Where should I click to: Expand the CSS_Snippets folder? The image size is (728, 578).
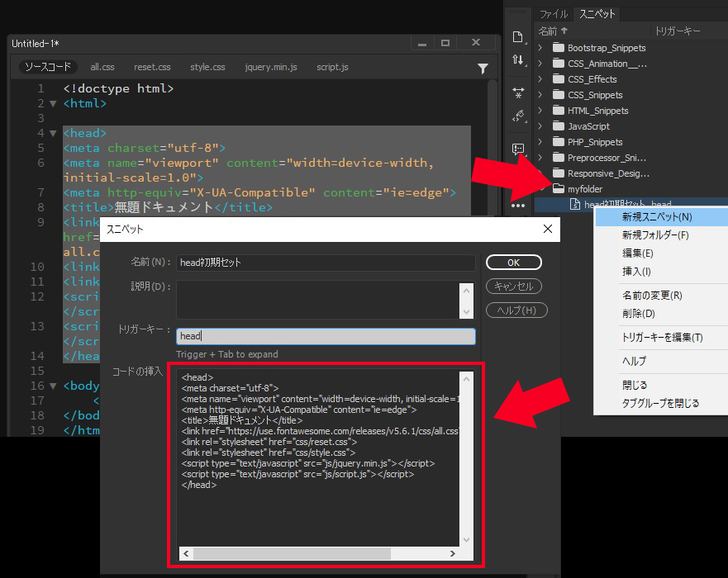coord(540,95)
